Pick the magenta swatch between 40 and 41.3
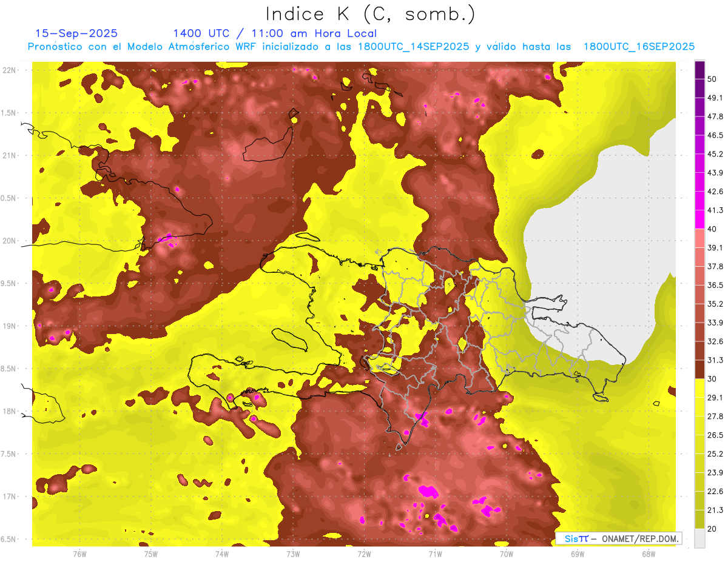Viewport: 728px width, 562px height. [699, 219]
